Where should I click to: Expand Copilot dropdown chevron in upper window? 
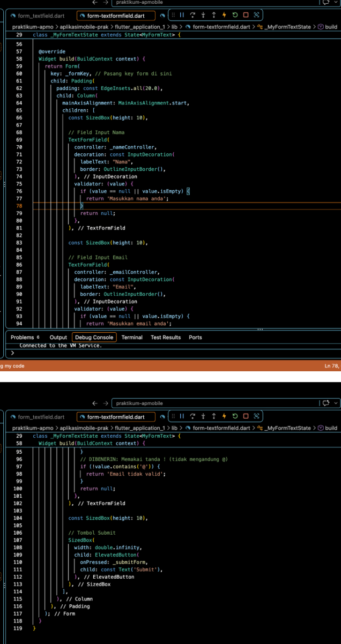tap(336, 2)
